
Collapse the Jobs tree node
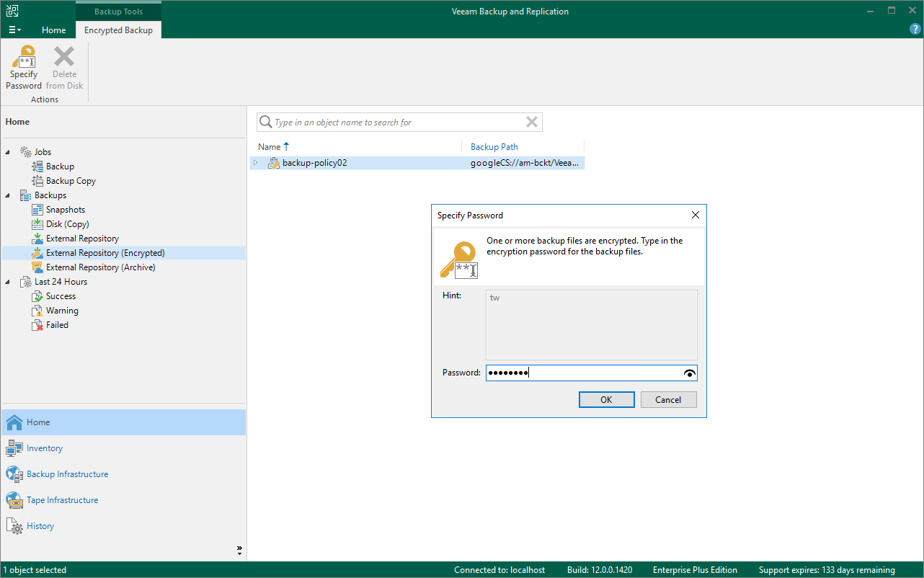[9, 152]
